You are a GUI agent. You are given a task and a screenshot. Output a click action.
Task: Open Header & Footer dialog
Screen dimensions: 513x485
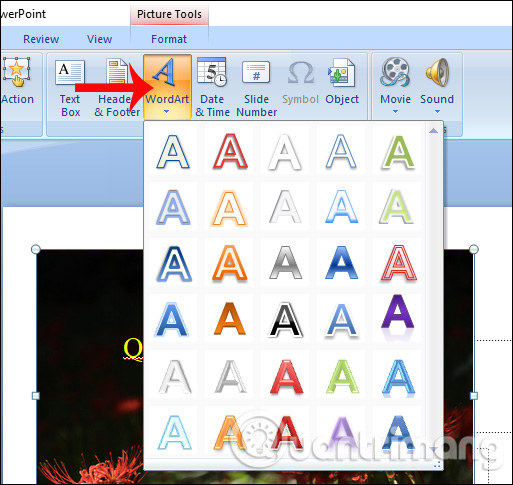pyautogui.click(x=117, y=88)
